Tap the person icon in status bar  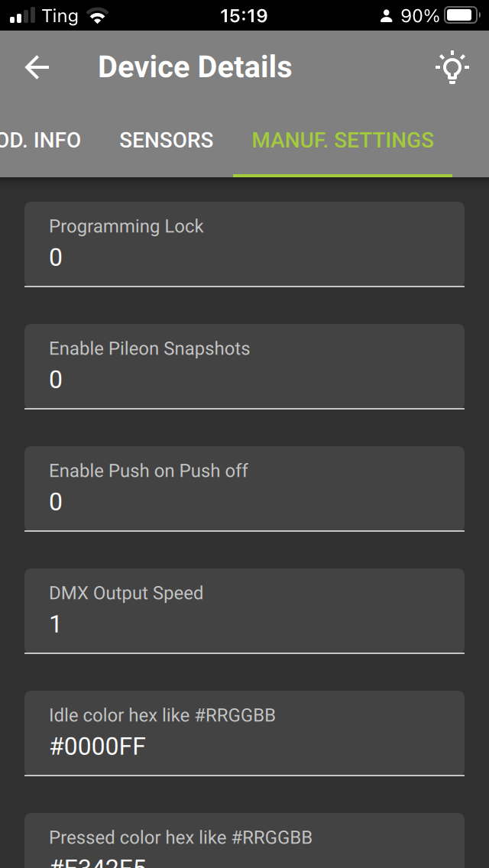coord(386,15)
